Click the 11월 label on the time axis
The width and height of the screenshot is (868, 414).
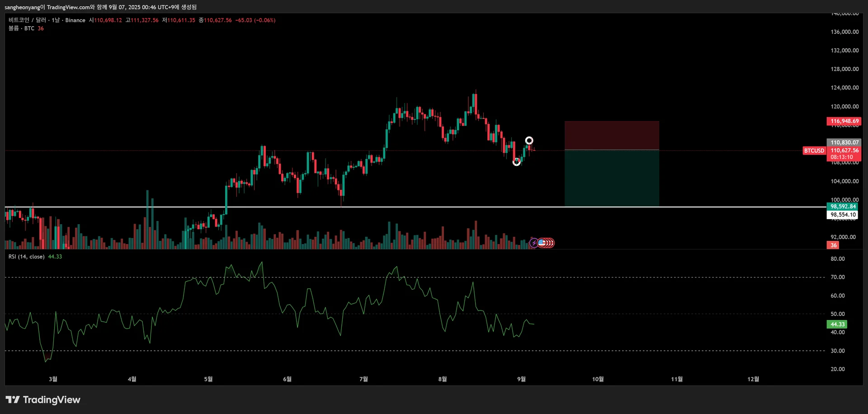point(676,379)
